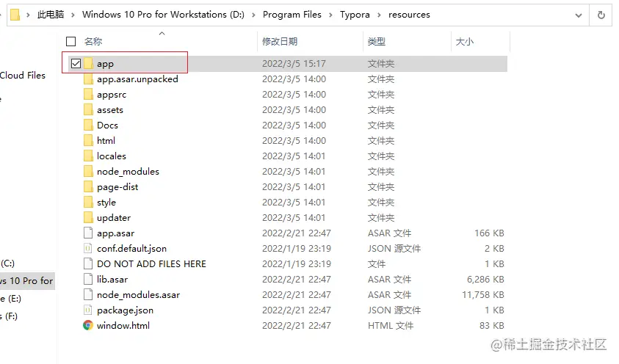Click the package.json file icon
This screenshot has width=619, height=364.
point(88,310)
